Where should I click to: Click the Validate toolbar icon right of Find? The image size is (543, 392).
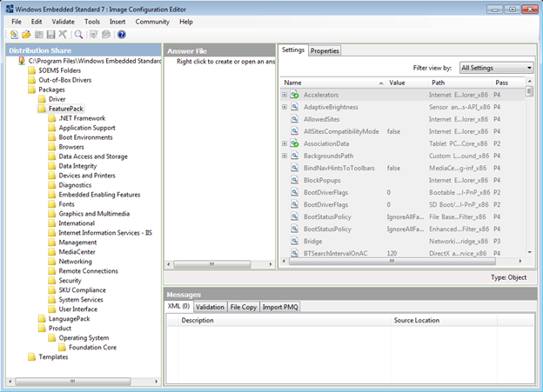[x=93, y=35]
